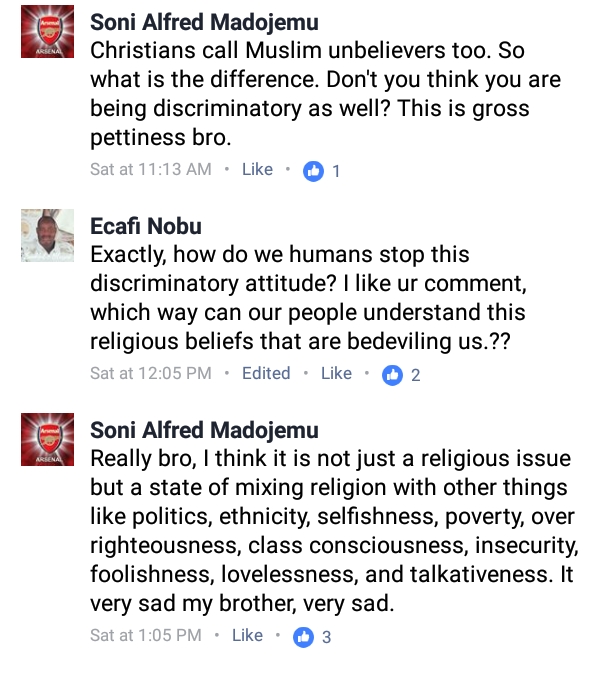Click the "Christians call Muslim unbelievers" comment text
Viewport: 600px width, 677px height.
[x=310, y=93]
